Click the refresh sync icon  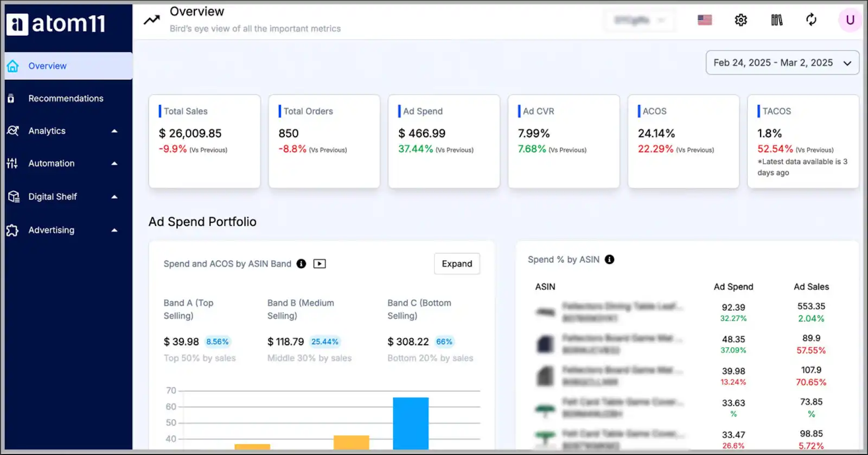pos(811,20)
